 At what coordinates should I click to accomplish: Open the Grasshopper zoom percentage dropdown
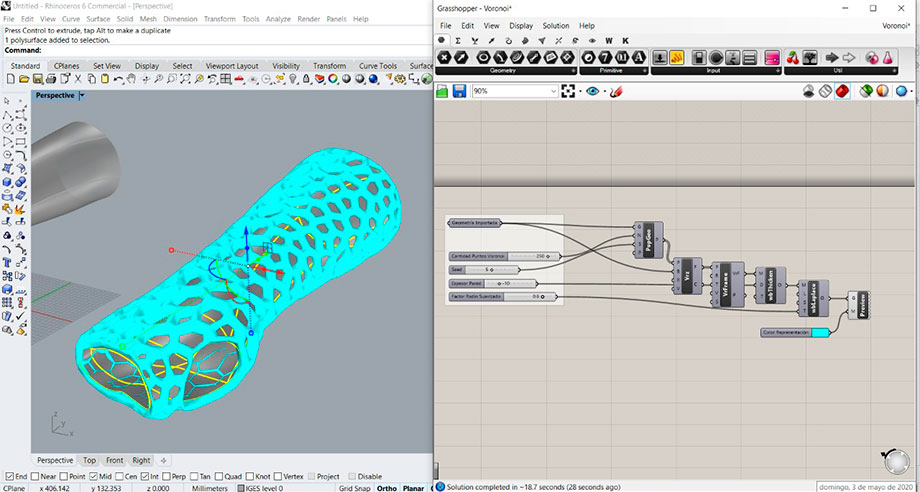coord(553,91)
